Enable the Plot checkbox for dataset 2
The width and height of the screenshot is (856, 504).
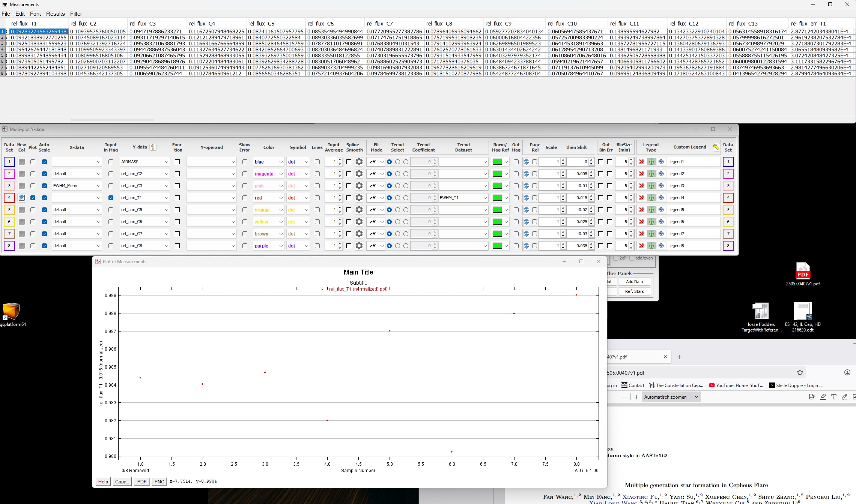[33, 174]
